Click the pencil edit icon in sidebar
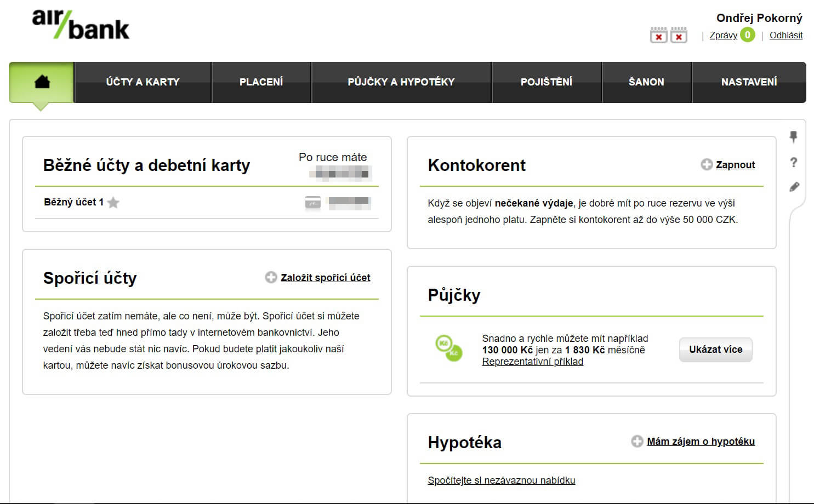 pyautogui.click(x=794, y=187)
